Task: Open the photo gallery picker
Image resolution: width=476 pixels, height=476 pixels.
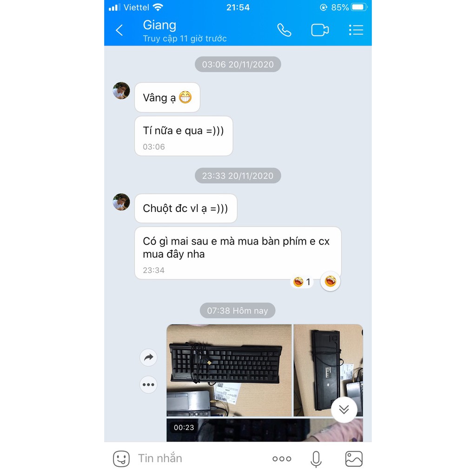Action: (354, 458)
